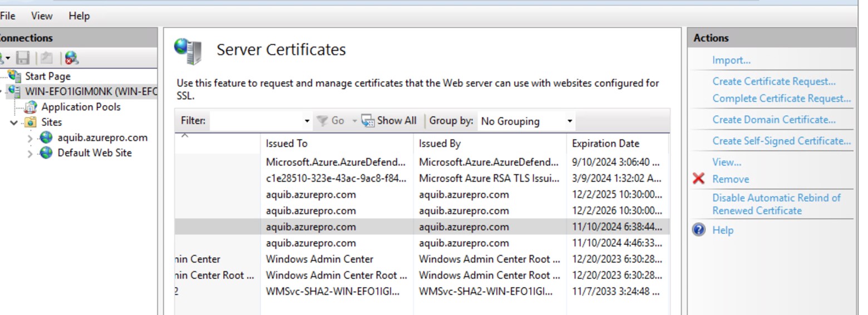Click Microsoft Azure RSA TLS Issui... cell
Image resolution: width=868 pixels, height=315 pixels.
[x=489, y=179]
